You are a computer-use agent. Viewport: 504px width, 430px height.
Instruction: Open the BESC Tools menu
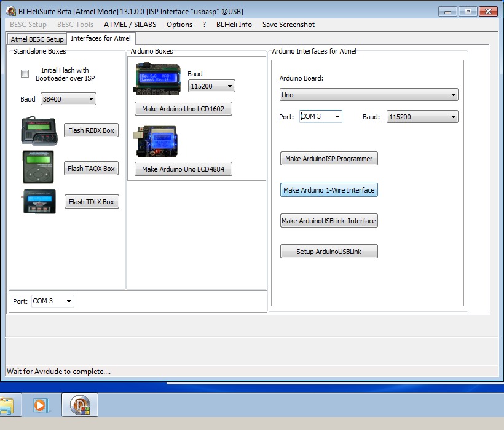tap(75, 25)
